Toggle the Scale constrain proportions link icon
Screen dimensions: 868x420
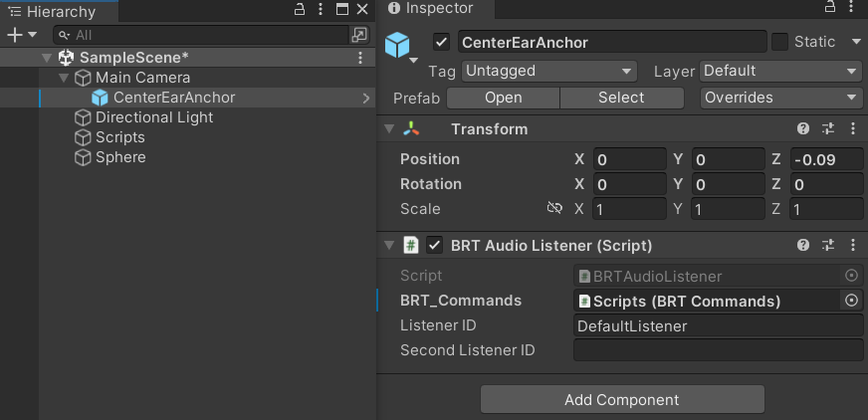click(x=554, y=208)
